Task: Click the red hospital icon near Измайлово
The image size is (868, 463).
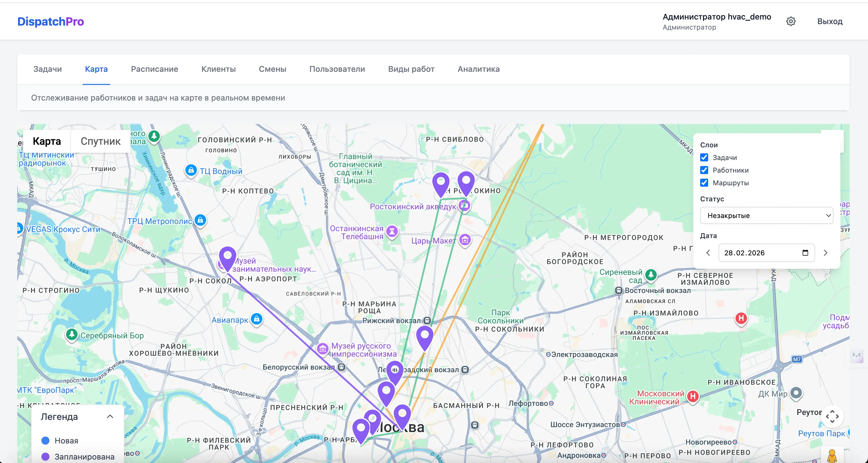Action: pyautogui.click(x=741, y=319)
